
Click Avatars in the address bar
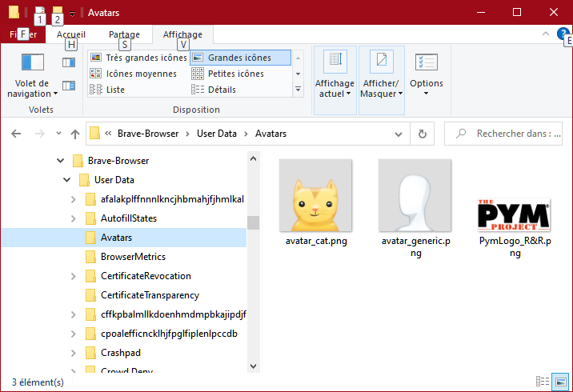pyautogui.click(x=270, y=134)
